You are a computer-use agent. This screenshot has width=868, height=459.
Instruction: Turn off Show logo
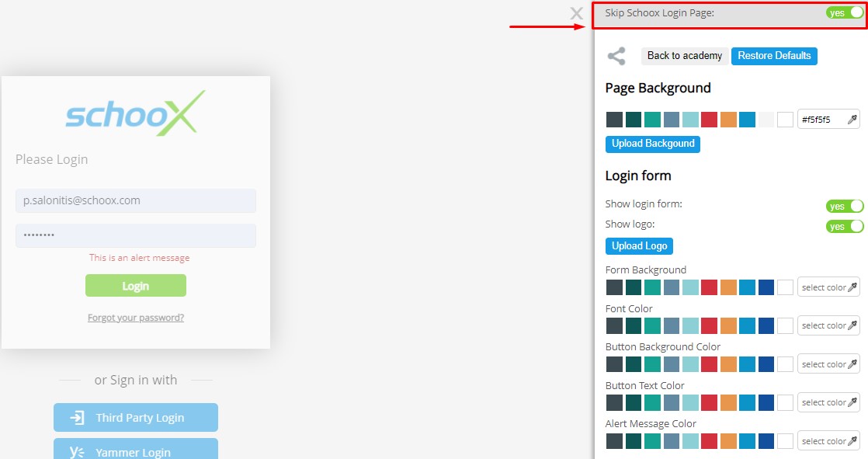click(x=844, y=226)
